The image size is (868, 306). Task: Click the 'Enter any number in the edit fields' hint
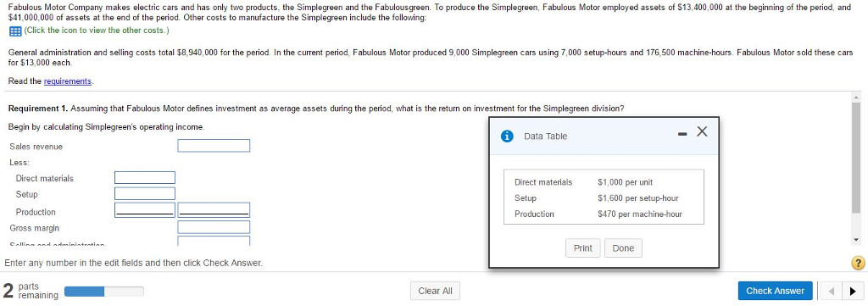point(133,263)
